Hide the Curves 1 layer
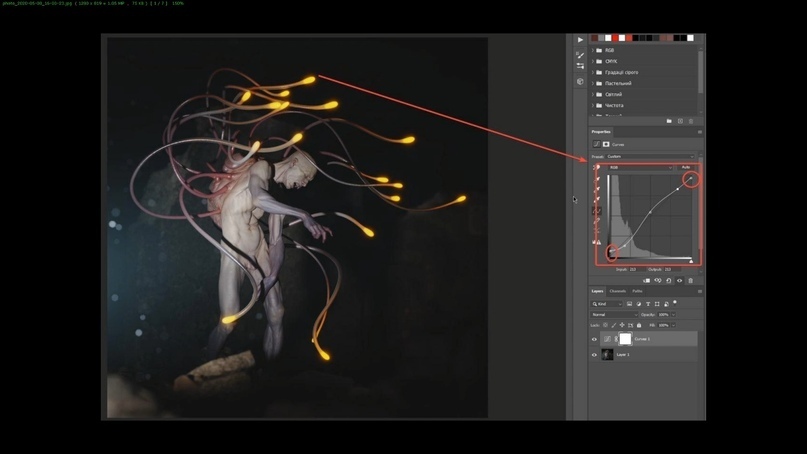The image size is (807, 454). coord(594,339)
